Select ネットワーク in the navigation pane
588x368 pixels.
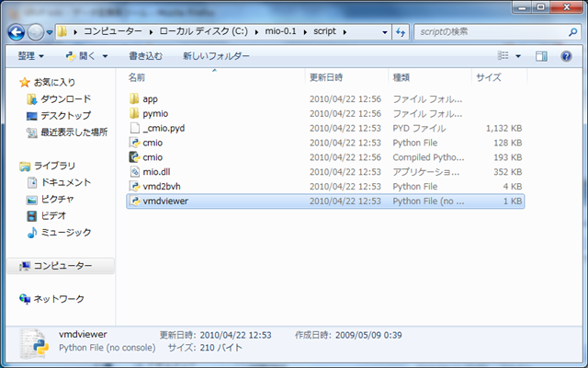coord(59,299)
